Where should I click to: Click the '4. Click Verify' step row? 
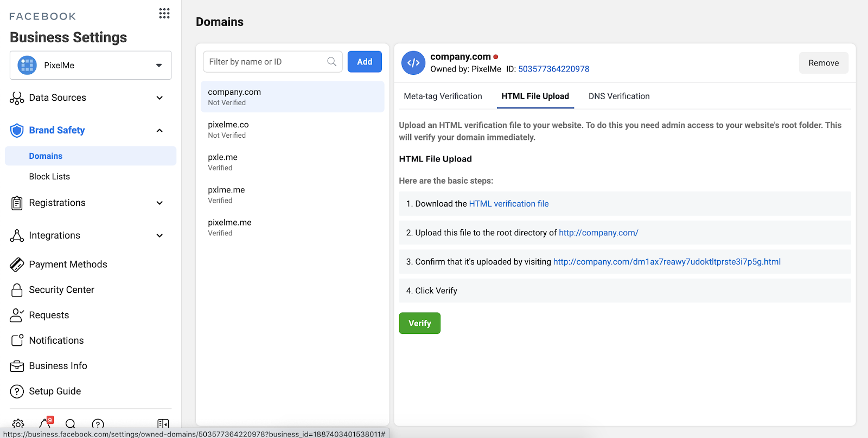point(625,291)
